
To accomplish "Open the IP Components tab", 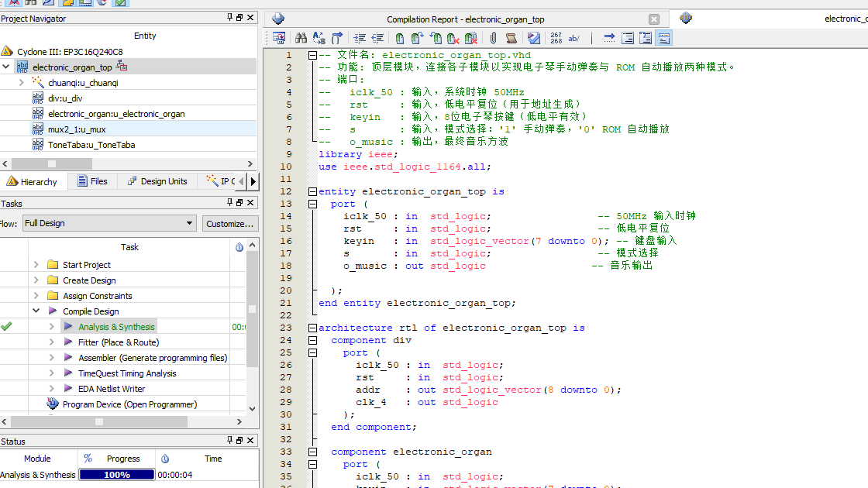I will 220,181.
